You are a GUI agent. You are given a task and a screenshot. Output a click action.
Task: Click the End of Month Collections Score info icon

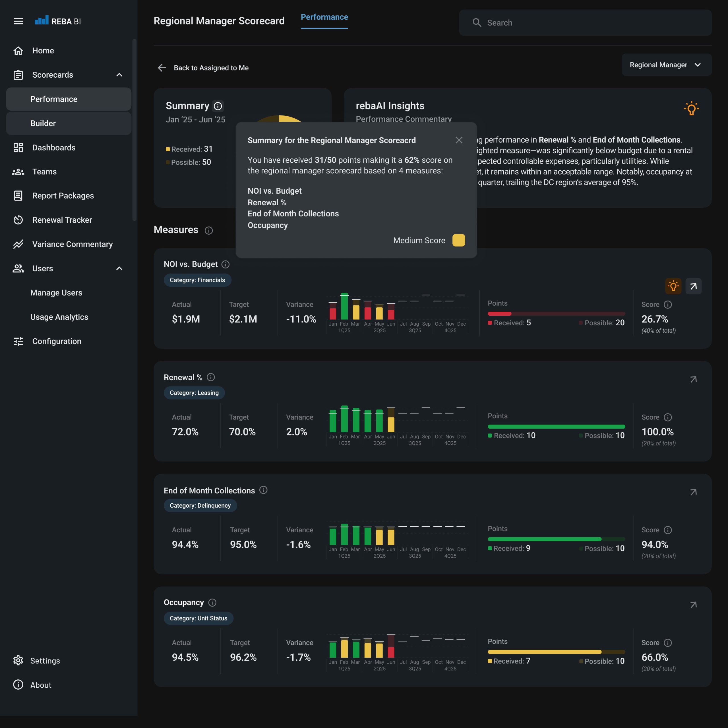point(668,530)
